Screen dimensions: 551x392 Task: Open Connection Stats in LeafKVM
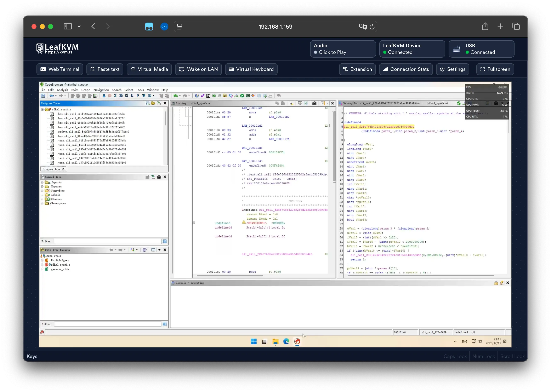point(406,69)
